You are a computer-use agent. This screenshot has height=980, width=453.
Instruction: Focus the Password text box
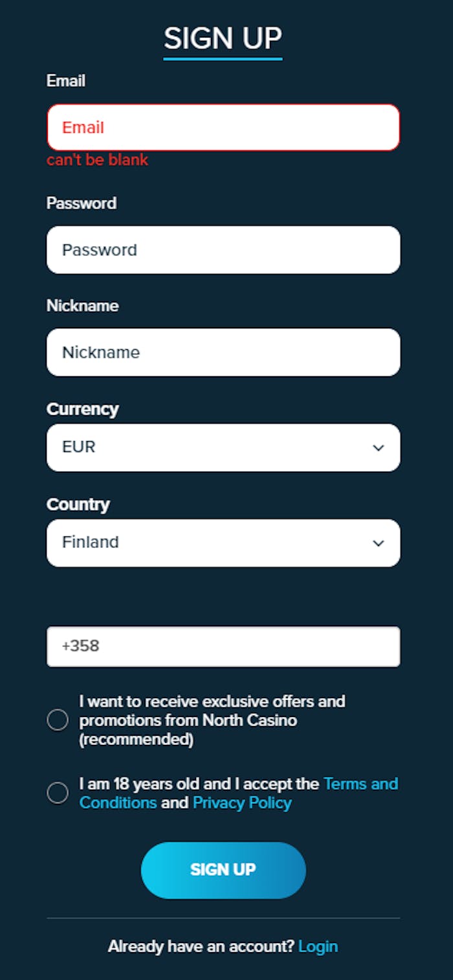223,250
